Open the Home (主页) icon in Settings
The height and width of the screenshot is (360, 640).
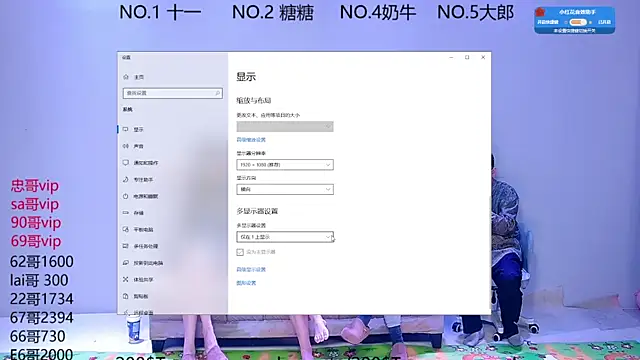126,77
